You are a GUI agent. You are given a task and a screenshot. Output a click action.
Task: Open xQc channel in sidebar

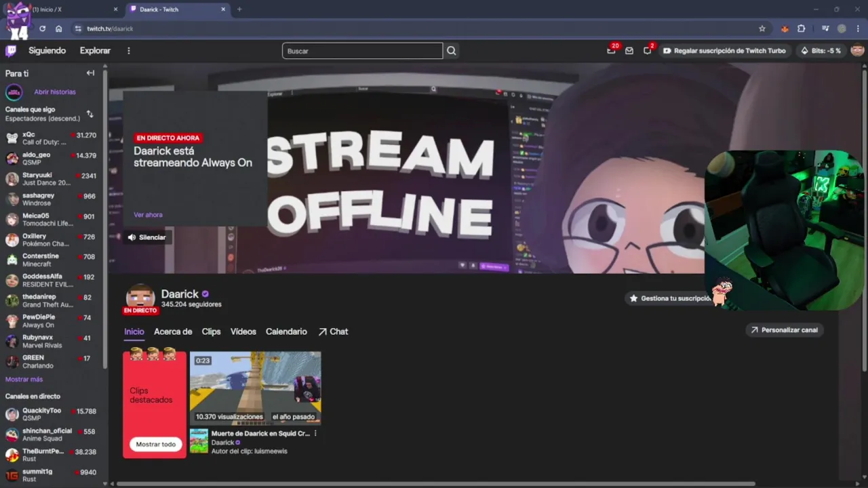51,138
